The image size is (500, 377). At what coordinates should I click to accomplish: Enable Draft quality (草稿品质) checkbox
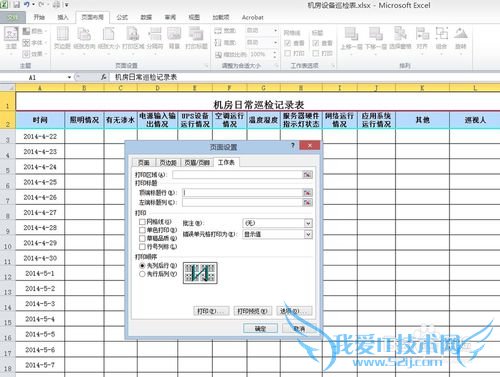(x=142, y=238)
